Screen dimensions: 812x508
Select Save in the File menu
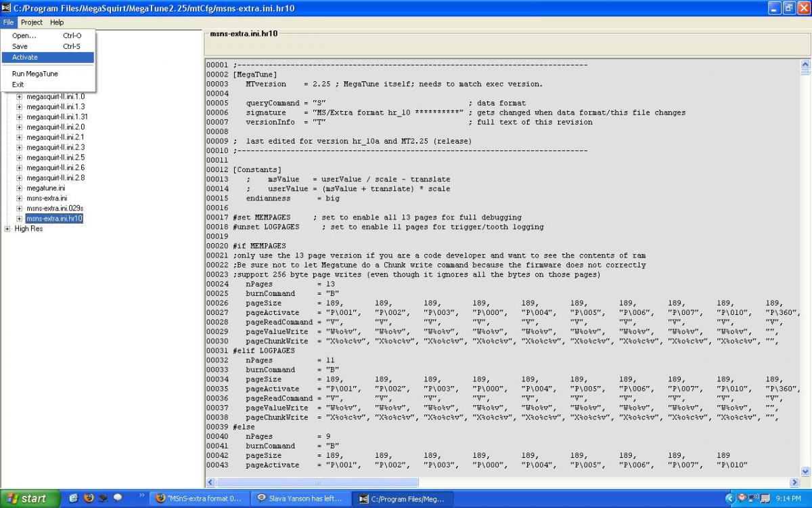pyautogui.click(x=20, y=47)
